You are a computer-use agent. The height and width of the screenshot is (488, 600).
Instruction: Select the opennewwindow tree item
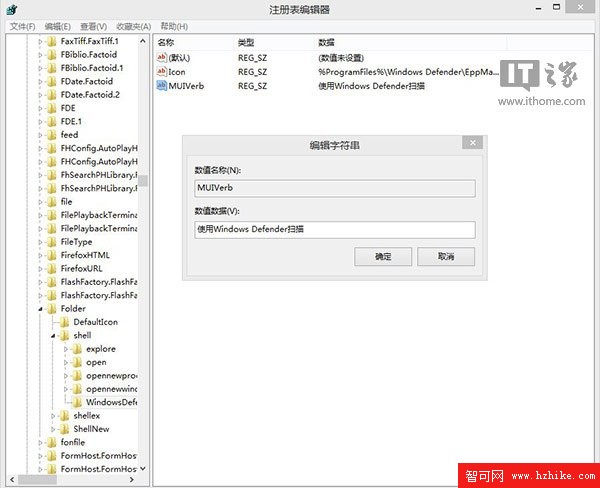coord(111,389)
